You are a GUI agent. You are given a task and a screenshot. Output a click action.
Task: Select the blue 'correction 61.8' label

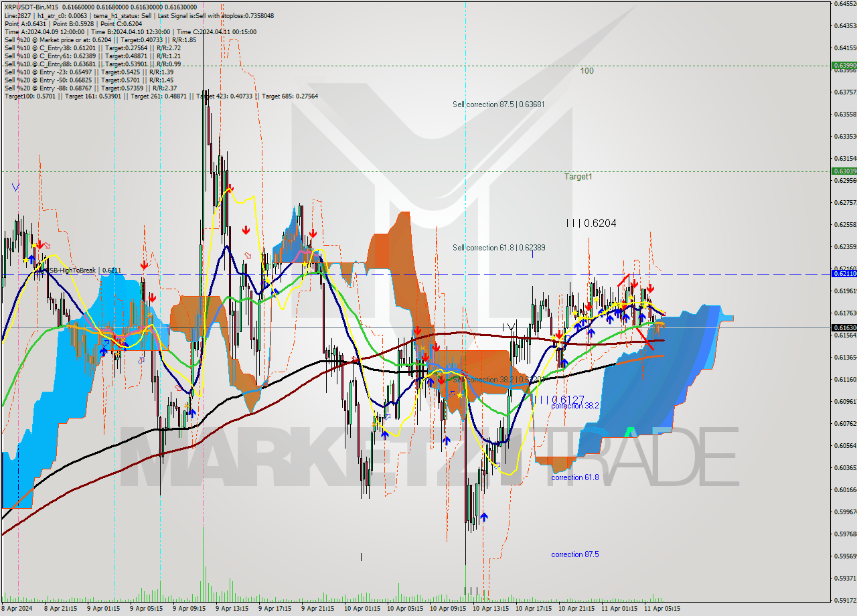[574, 477]
